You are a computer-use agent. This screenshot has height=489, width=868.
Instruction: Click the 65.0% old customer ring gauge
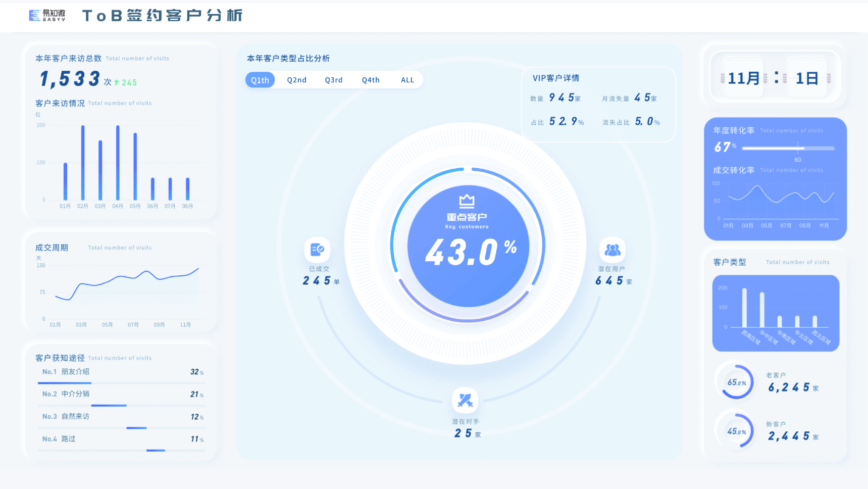737,382
